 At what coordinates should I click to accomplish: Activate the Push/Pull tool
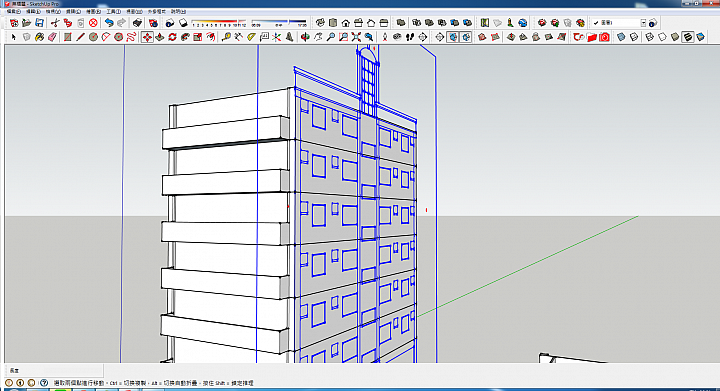click(x=160, y=37)
